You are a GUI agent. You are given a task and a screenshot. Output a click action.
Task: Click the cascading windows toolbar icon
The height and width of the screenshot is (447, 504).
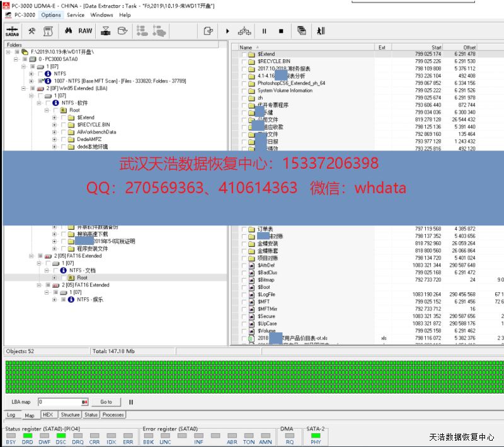(302, 31)
